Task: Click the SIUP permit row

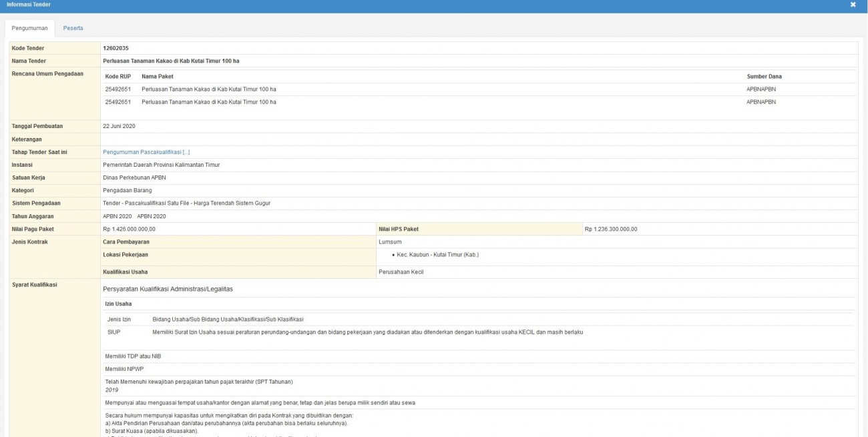Action: [x=114, y=332]
